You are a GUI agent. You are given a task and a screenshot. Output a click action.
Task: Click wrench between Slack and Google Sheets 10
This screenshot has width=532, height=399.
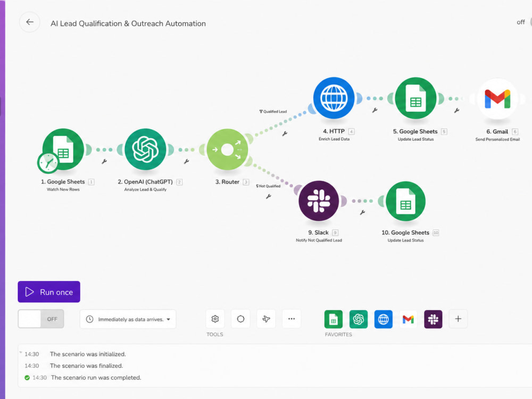(x=362, y=212)
